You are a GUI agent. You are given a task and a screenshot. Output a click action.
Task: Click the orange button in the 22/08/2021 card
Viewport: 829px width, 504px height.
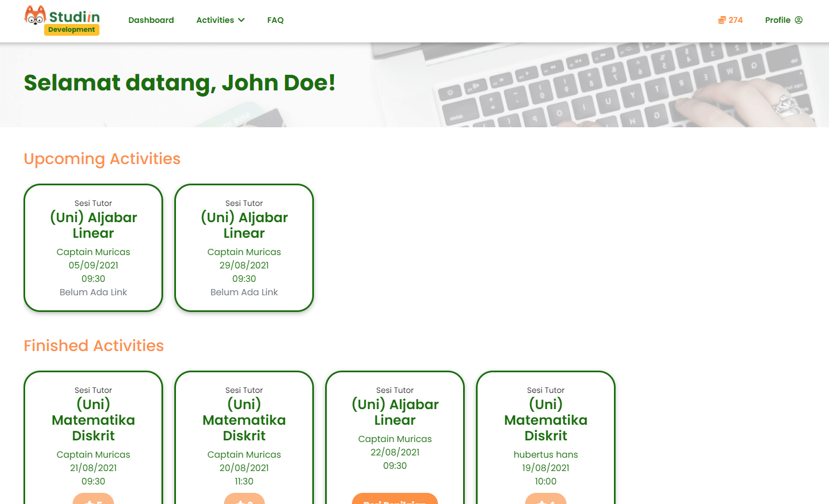[x=395, y=498]
